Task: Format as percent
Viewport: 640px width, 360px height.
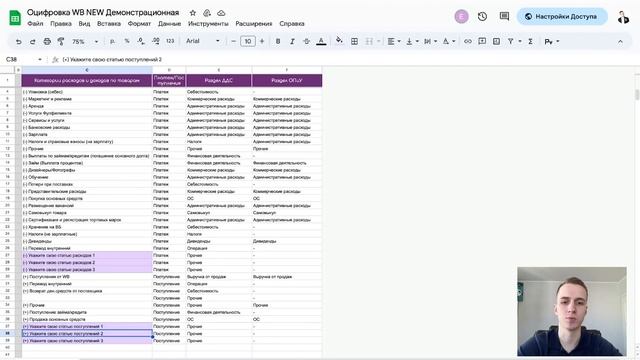Action: click(x=127, y=41)
